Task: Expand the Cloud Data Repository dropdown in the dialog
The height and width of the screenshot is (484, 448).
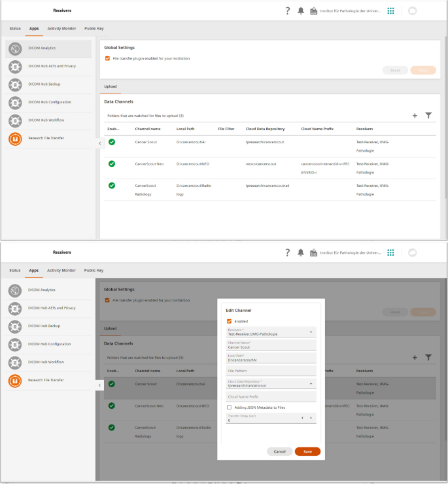Action: [x=310, y=384]
